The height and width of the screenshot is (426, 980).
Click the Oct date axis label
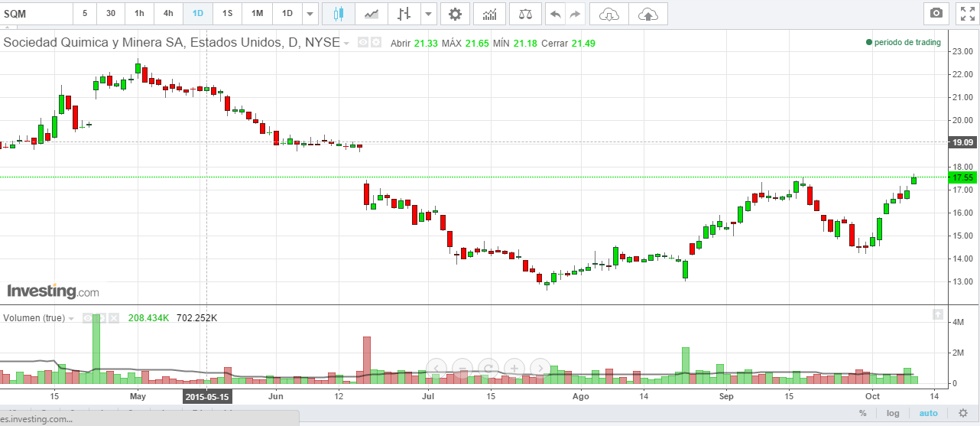click(x=871, y=397)
